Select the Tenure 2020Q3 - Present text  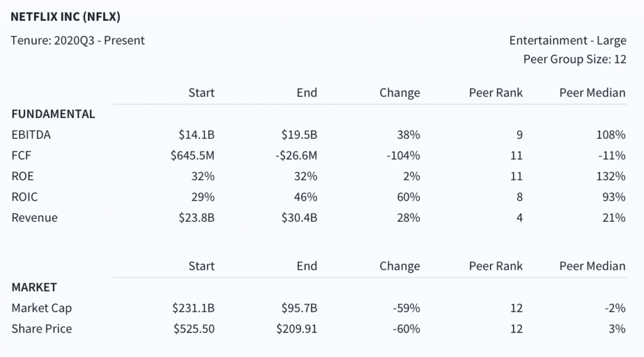[77, 41]
